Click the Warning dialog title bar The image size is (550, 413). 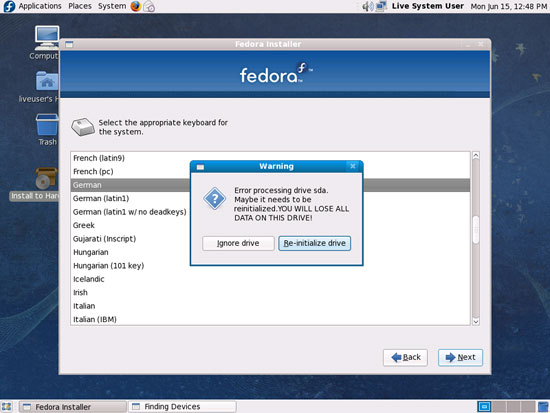pos(276,166)
